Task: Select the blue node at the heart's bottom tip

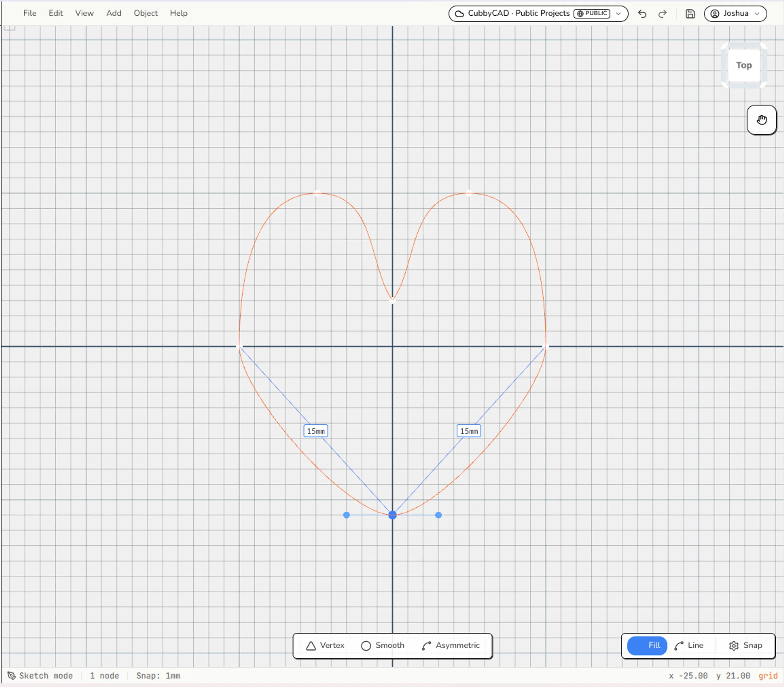Action: (x=392, y=515)
